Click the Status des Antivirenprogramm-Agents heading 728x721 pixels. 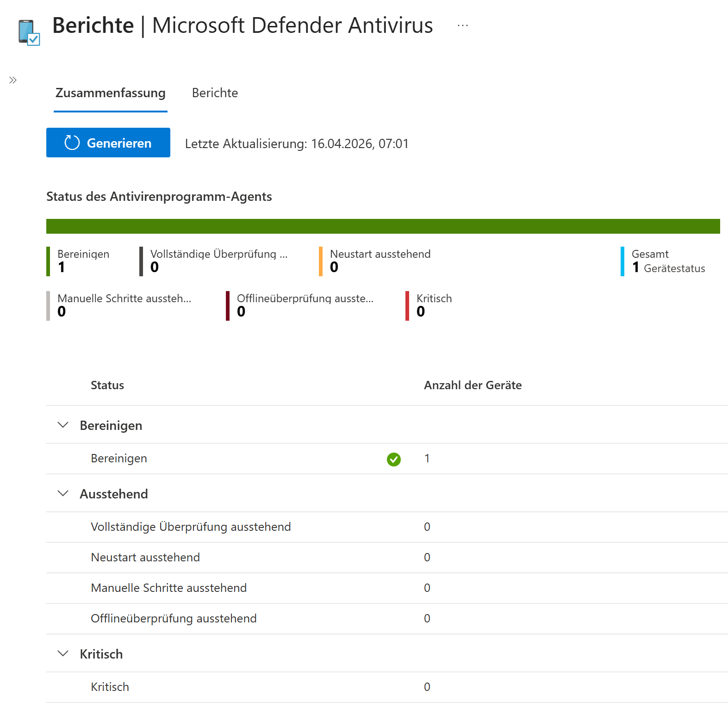pos(159,197)
